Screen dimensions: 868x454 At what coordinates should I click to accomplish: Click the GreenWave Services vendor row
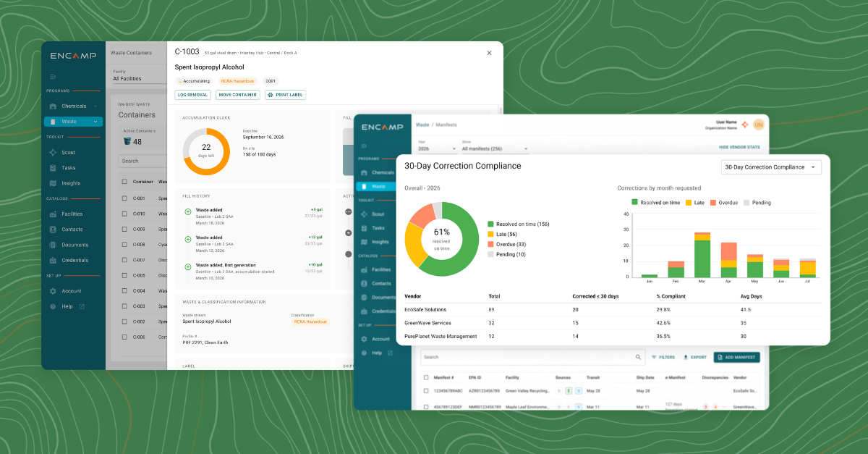pos(613,323)
